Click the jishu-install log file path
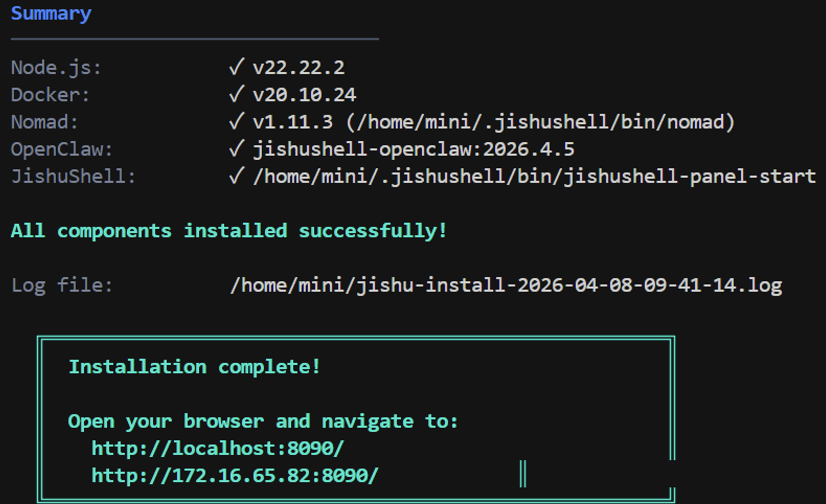The height and width of the screenshot is (504, 826). point(506,286)
